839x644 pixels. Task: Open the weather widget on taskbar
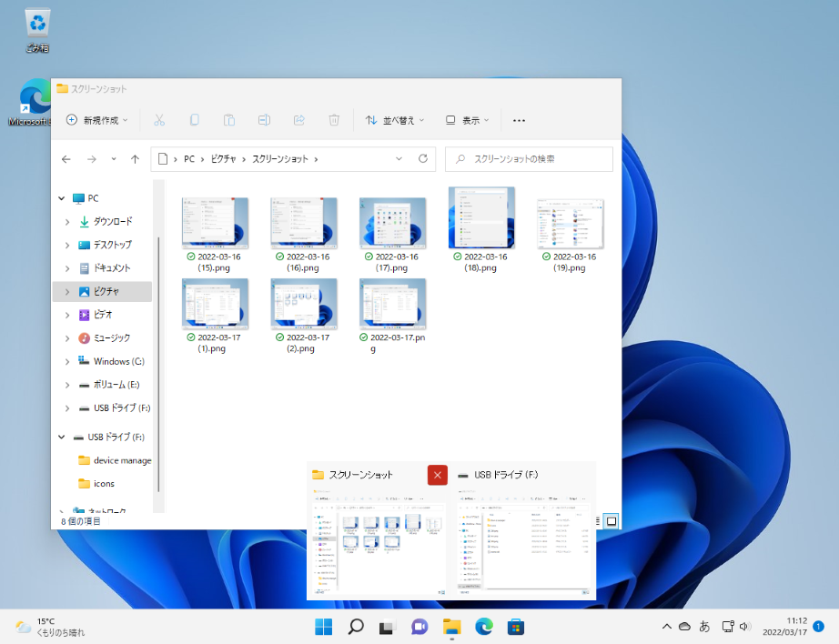pos(50,627)
